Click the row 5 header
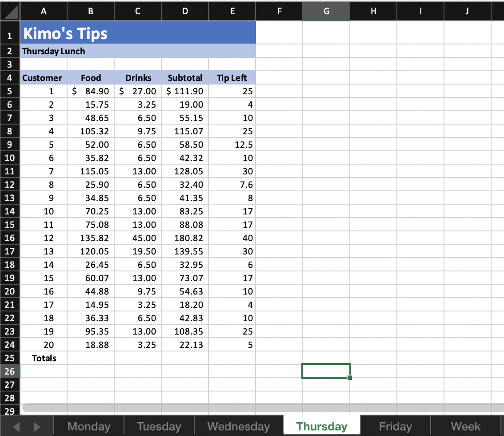Image resolution: width=504 pixels, height=436 pixels. point(10,91)
